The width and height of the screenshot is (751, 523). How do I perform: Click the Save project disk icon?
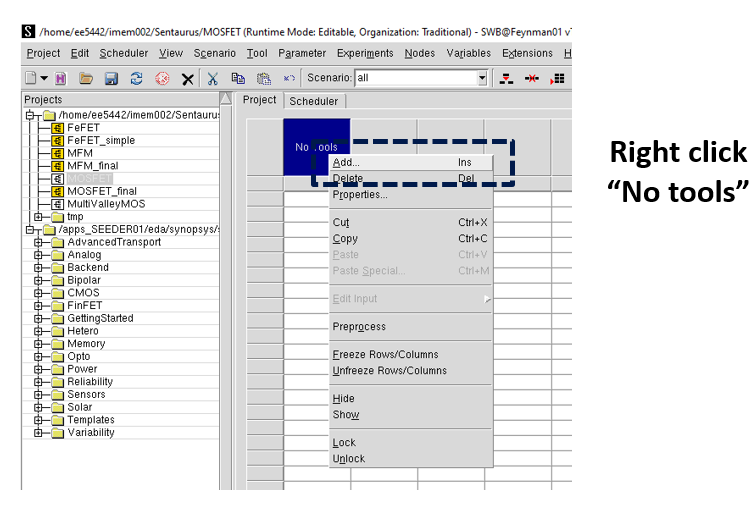111,78
